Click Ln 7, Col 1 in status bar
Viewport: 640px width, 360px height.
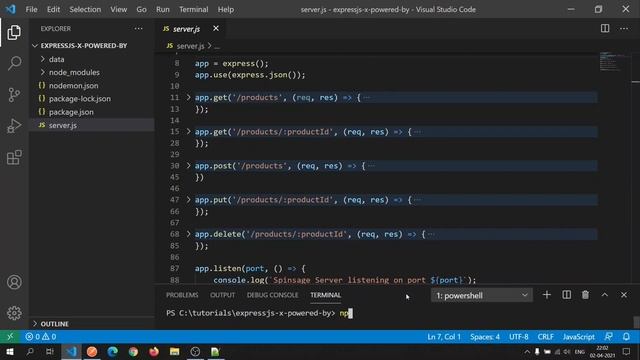tap(444, 337)
